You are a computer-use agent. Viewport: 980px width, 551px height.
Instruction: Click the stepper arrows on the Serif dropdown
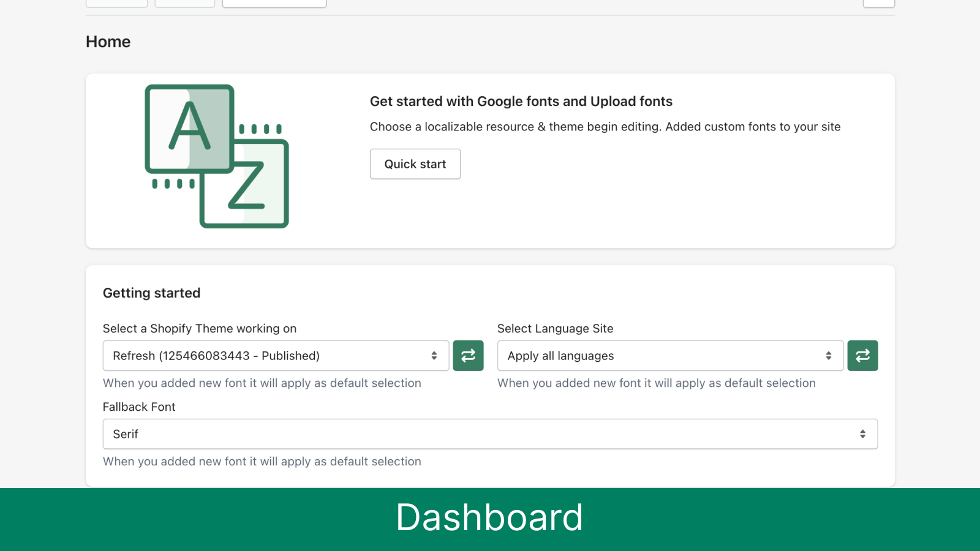tap(864, 433)
